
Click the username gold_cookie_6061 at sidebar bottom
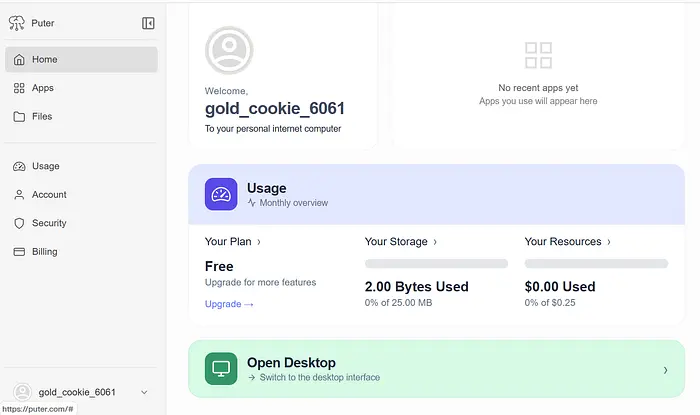point(77,392)
